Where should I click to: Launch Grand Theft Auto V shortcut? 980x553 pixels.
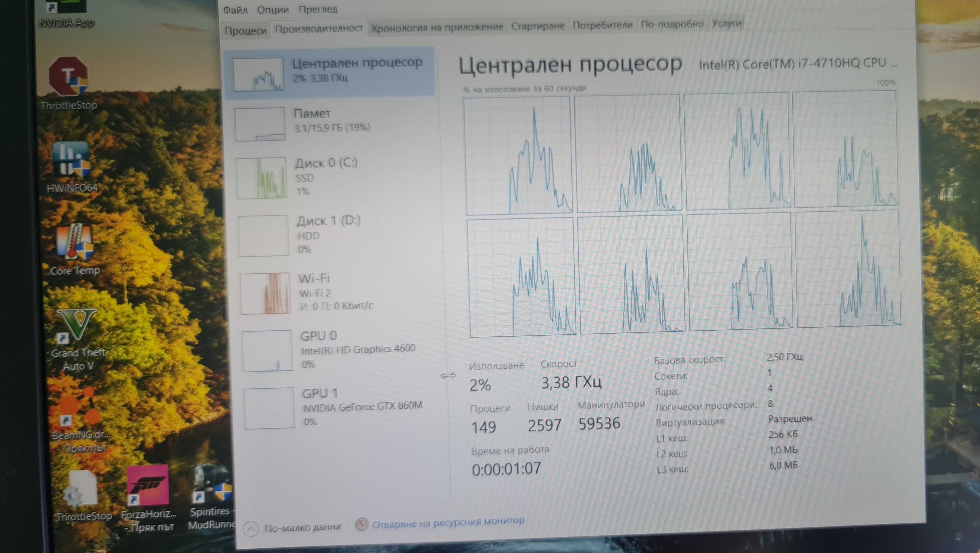(x=77, y=324)
